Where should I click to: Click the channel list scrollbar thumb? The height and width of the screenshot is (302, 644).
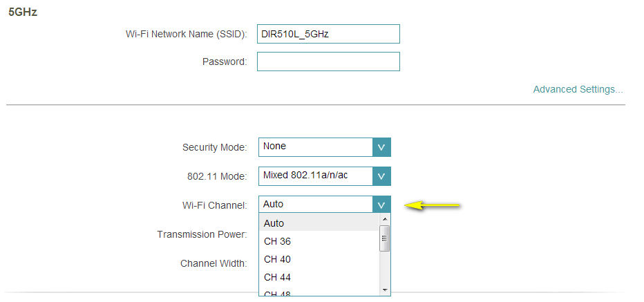pyautogui.click(x=386, y=238)
